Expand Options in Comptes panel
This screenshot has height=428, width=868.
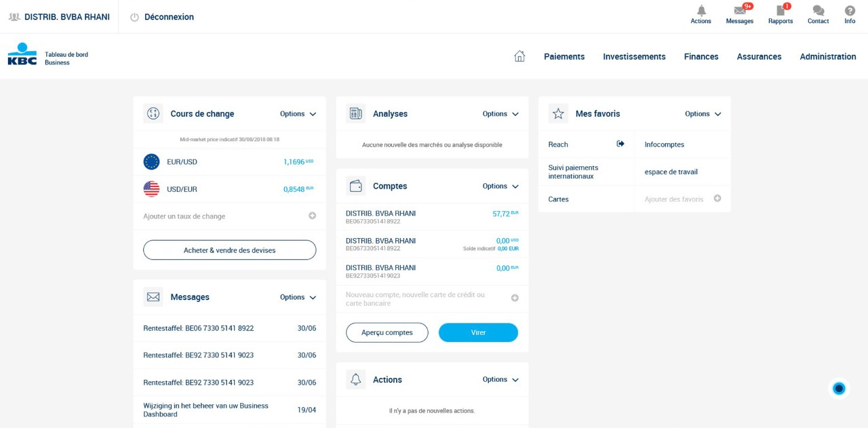click(500, 186)
